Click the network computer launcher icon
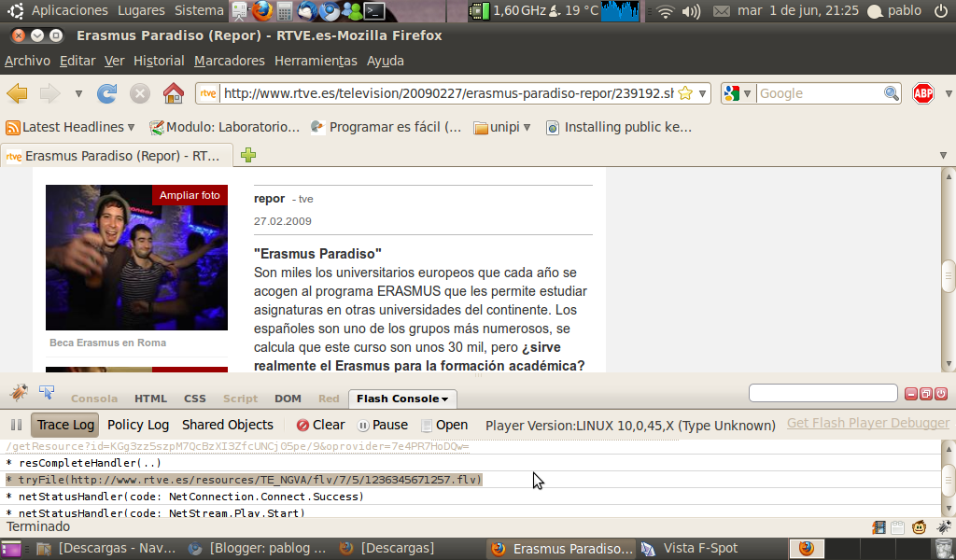 coord(240,10)
